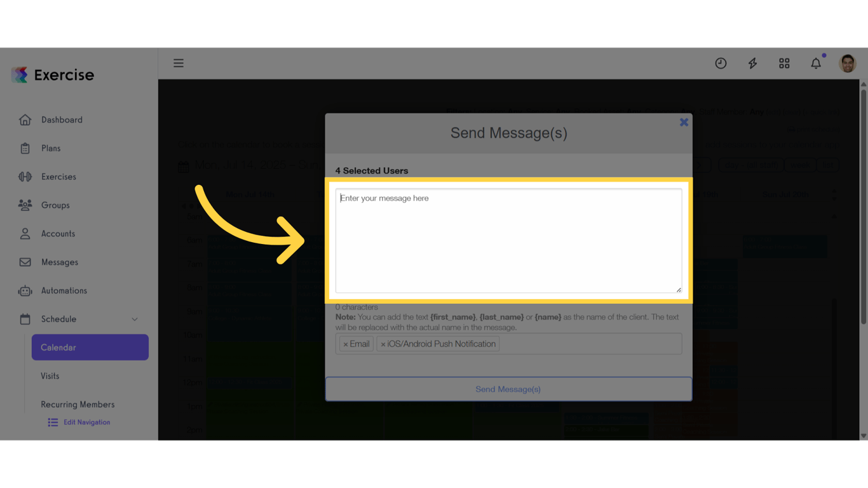
Task: Collapse the Schedule sidebar section
Action: (x=134, y=319)
